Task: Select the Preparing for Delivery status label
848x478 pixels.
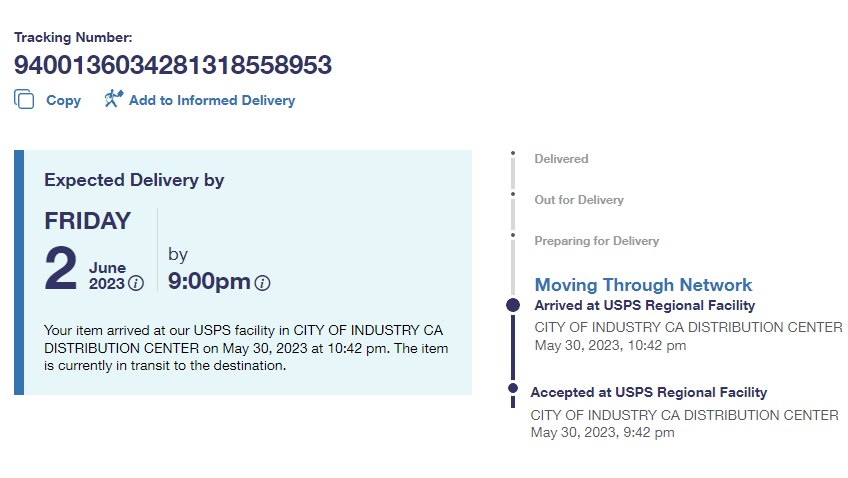Action: [x=596, y=241]
